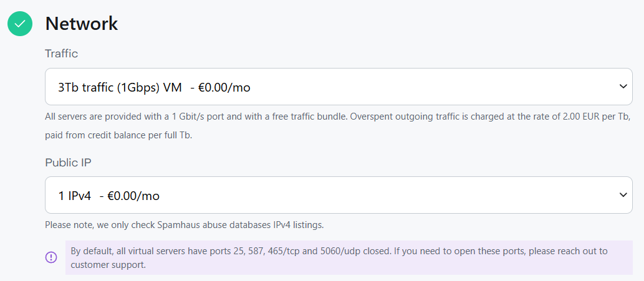644x281 pixels.
Task: Click "paid from credit balance per full Tb" line
Action: (118, 135)
